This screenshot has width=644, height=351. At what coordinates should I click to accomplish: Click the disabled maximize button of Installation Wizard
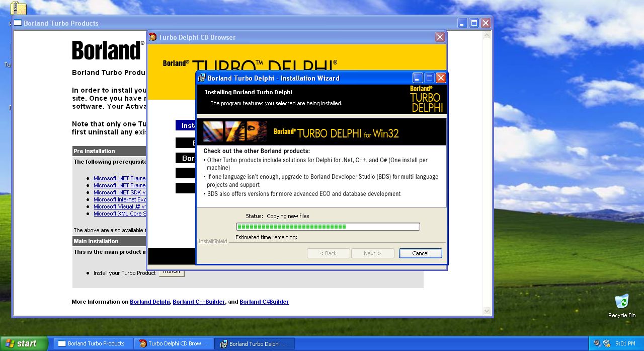(429, 78)
